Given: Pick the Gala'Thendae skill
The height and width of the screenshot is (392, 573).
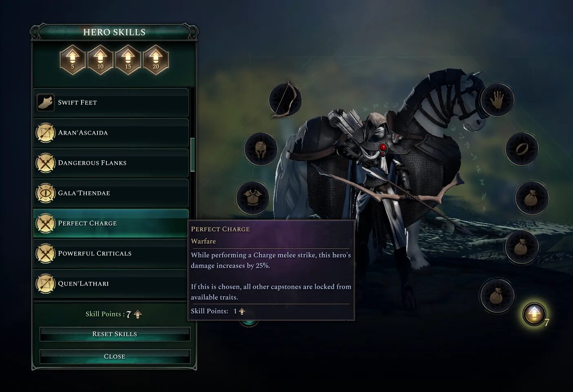Looking at the screenshot, I should point(111,193).
